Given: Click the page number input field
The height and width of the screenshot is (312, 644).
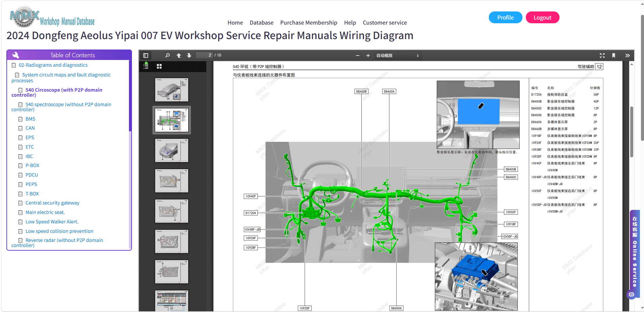Looking at the screenshot, I should [204, 55].
